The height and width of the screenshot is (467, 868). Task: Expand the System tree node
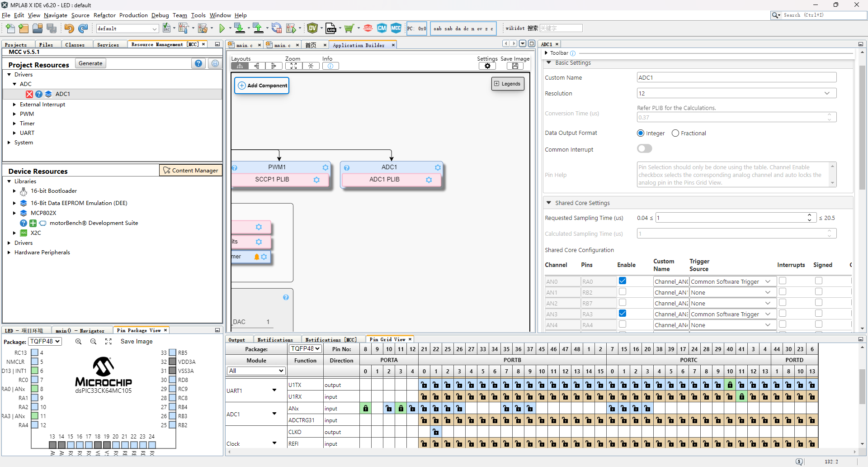pos(9,143)
